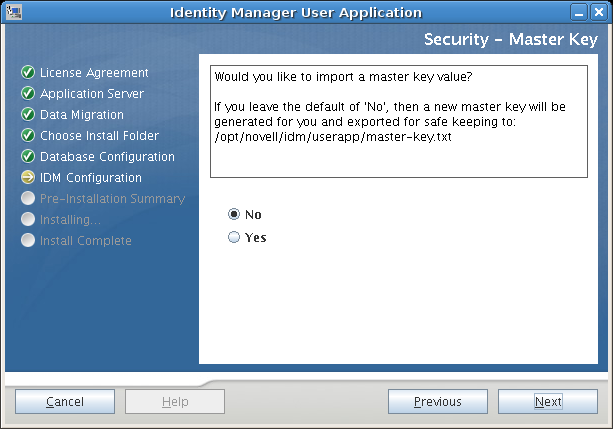Open the window menu icon in title bar
Screen dimensions: 613x429
tap(12, 12)
